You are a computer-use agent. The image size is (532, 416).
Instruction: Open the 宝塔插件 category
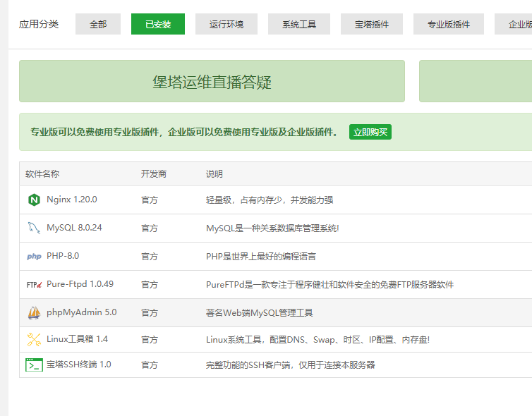click(372, 24)
